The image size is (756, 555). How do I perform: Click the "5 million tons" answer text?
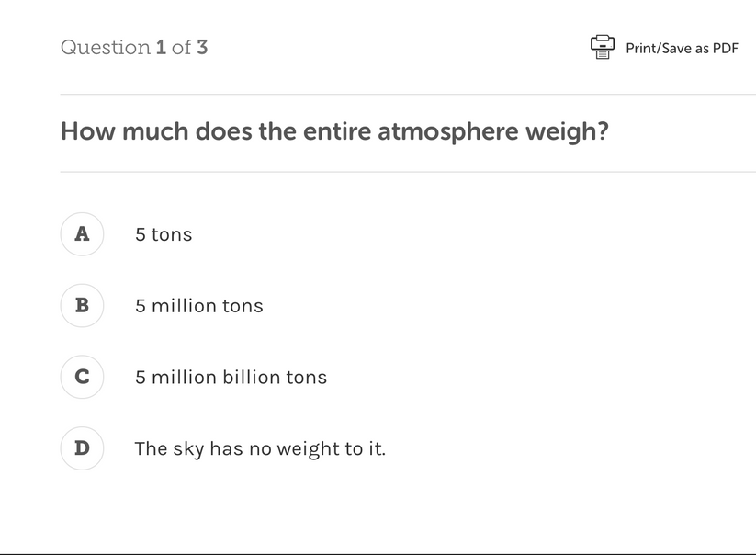198,306
